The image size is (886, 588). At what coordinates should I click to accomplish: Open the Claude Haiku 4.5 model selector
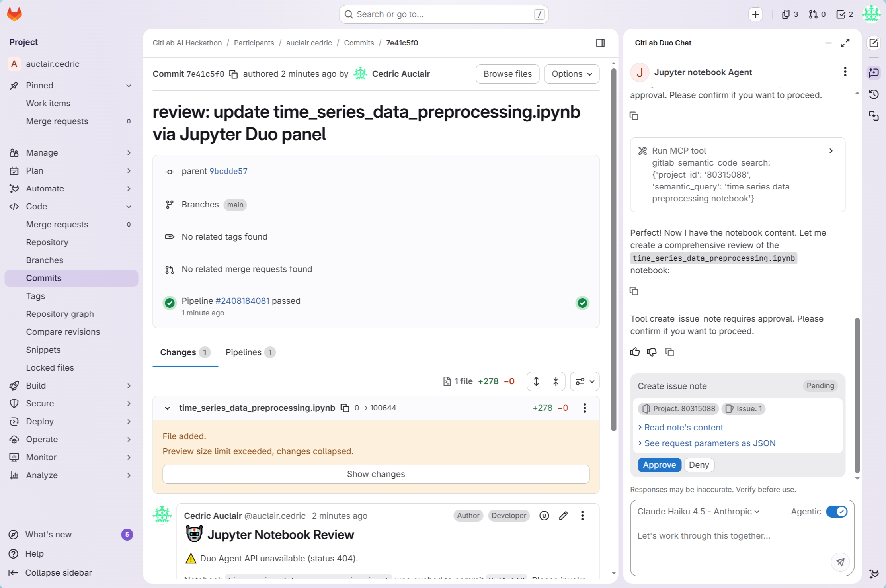[x=698, y=512]
